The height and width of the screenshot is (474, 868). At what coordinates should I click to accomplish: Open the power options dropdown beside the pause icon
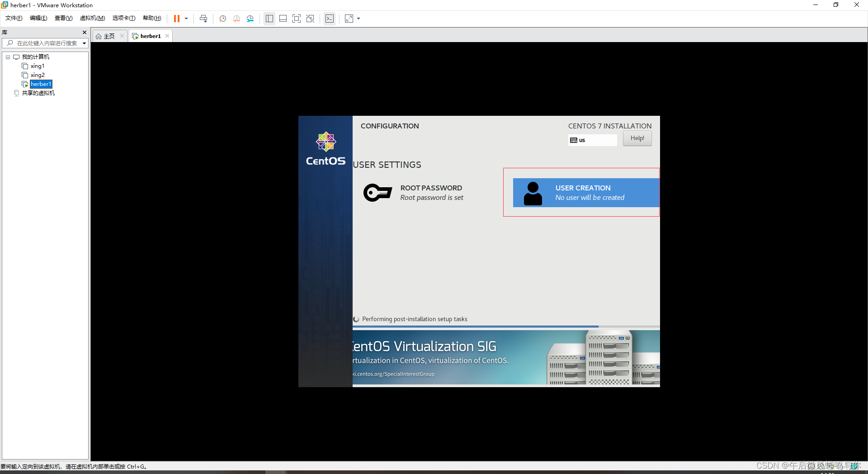(x=186, y=19)
